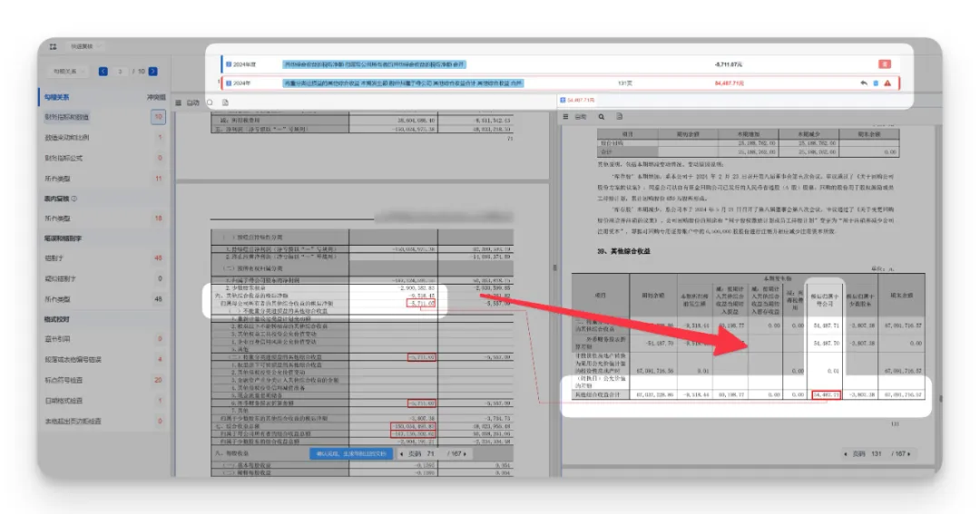Go to next item with blue right arrow
This screenshot has width=980, height=514.
click(x=152, y=71)
